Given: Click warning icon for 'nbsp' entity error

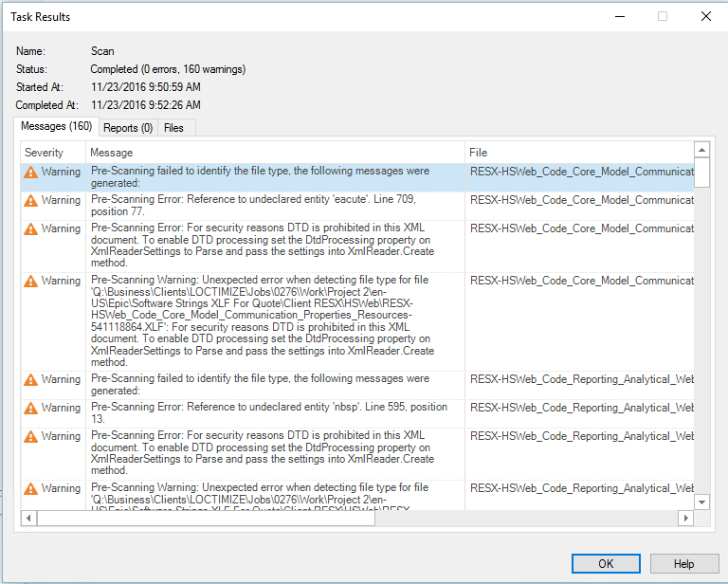Looking at the screenshot, I should pos(31,408).
